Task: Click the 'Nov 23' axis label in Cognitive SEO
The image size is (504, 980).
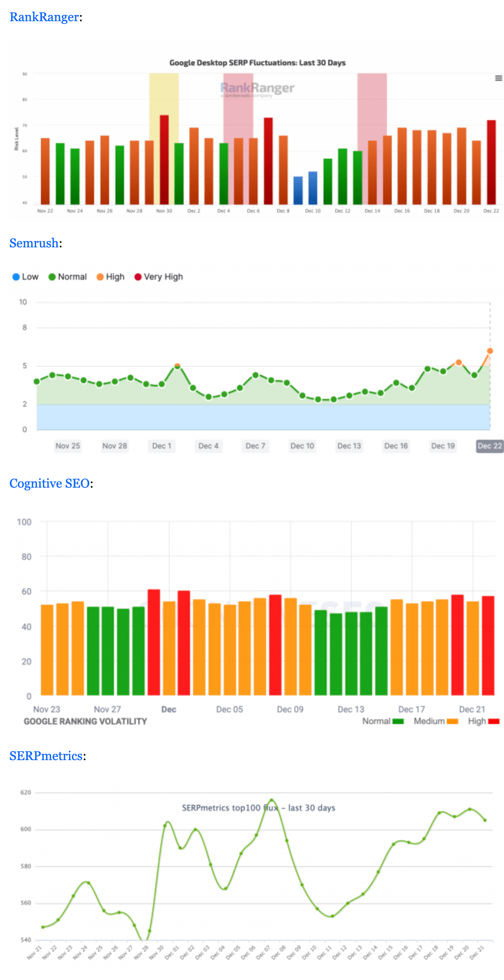Action: tap(47, 709)
